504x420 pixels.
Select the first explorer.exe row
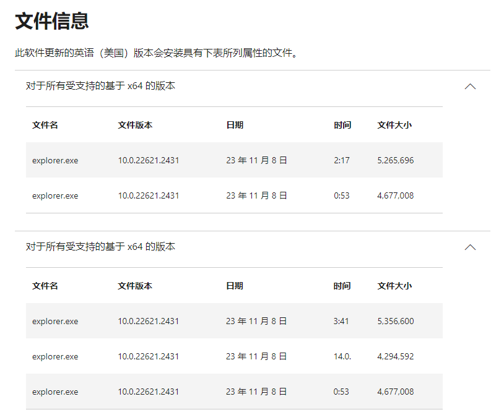point(54,160)
